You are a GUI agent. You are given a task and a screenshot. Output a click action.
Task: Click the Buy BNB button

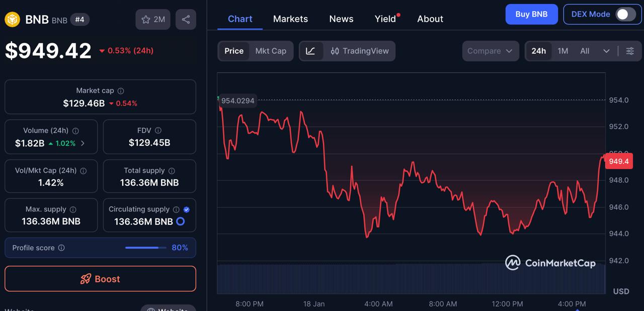click(531, 14)
